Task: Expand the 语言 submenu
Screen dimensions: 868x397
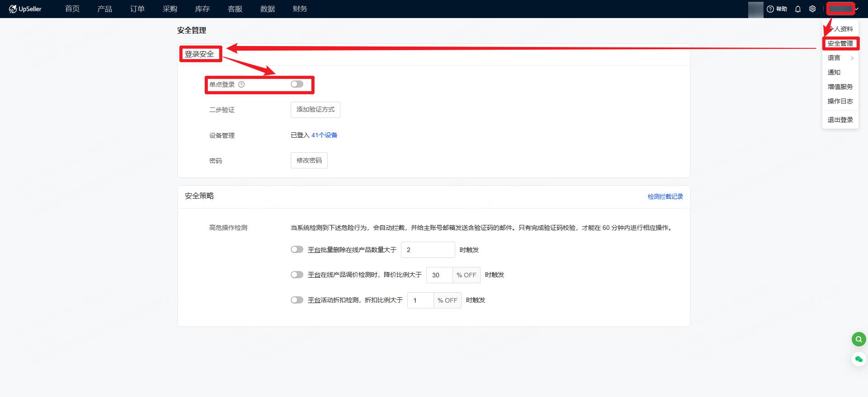Action: pos(840,58)
